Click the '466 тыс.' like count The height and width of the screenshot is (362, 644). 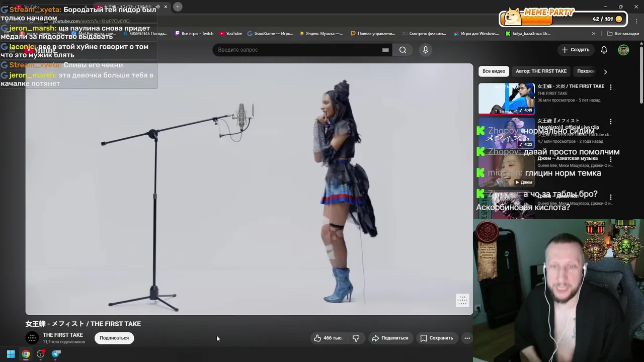pyautogui.click(x=333, y=338)
